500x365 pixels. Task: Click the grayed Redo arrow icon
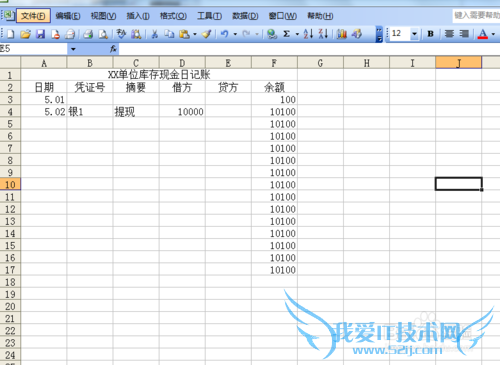[247, 34]
